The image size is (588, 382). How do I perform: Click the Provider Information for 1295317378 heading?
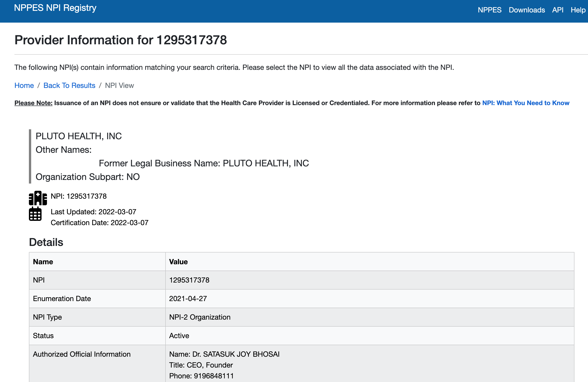(121, 40)
